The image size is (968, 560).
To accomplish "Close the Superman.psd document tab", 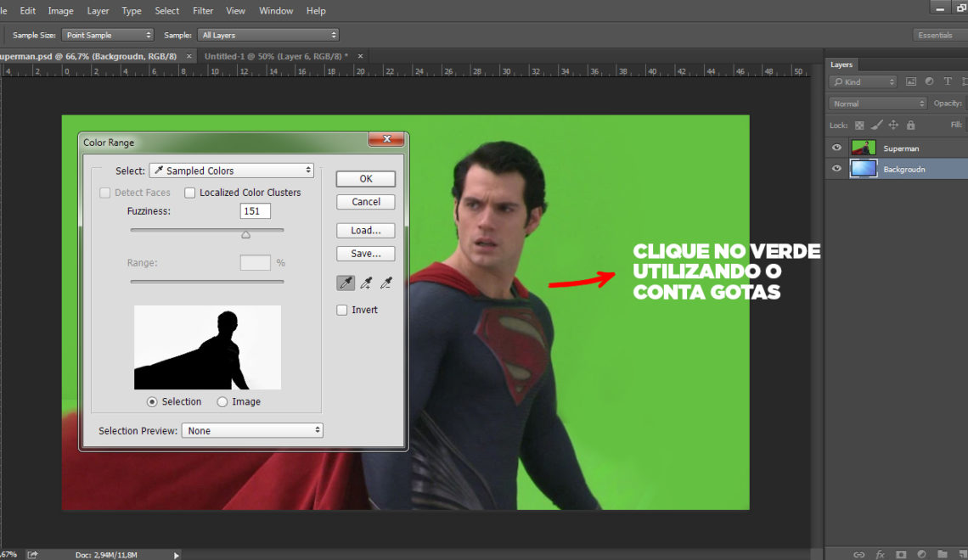I will [189, 56].
